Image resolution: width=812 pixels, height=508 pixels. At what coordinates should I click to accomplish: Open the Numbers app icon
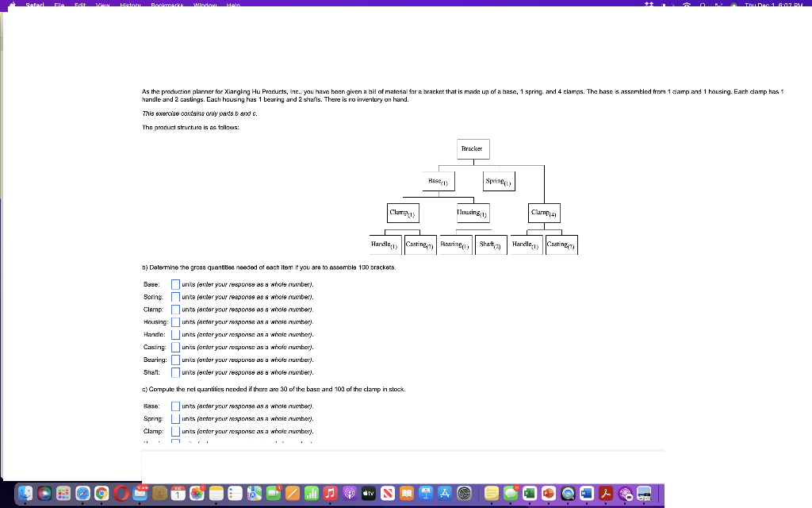pos(311,494)
